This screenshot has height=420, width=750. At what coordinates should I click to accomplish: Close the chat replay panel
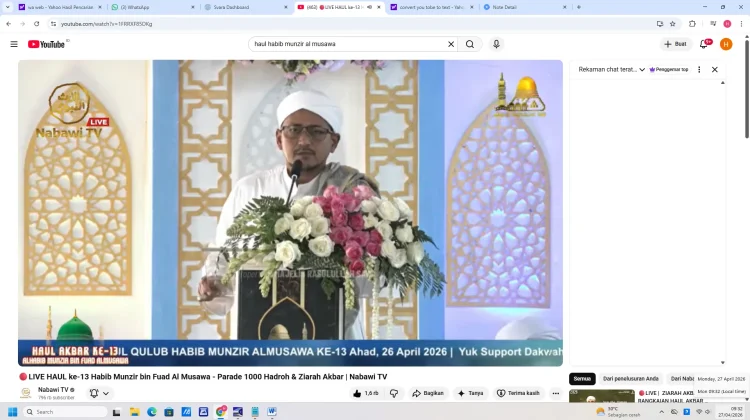(714, 69)
